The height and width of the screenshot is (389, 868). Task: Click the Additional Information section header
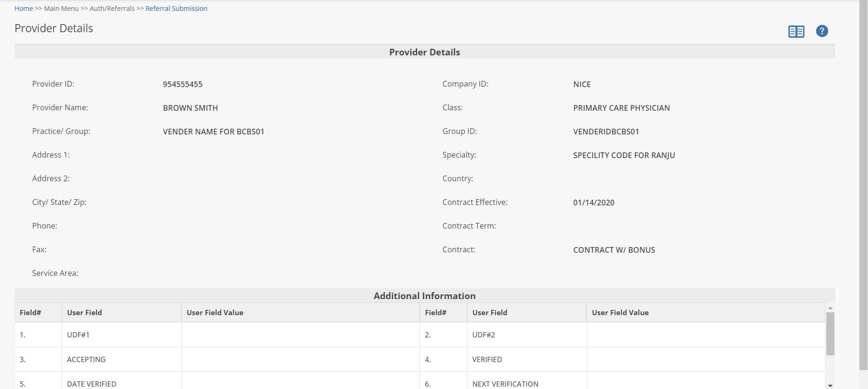(424, 296)
